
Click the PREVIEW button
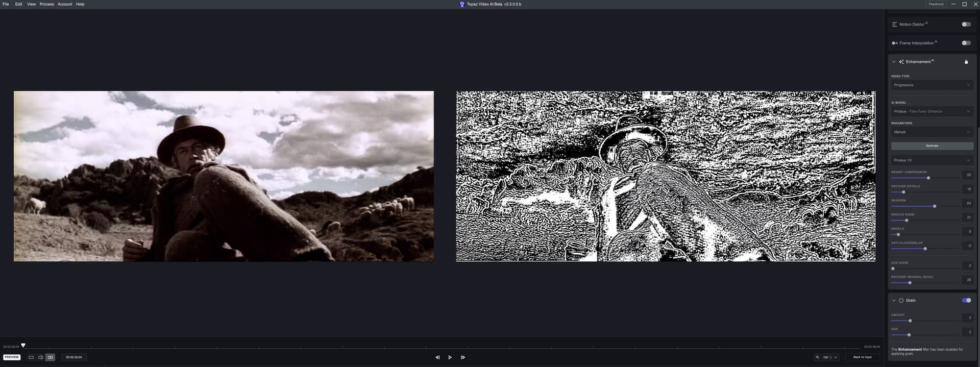pos(12,357)
